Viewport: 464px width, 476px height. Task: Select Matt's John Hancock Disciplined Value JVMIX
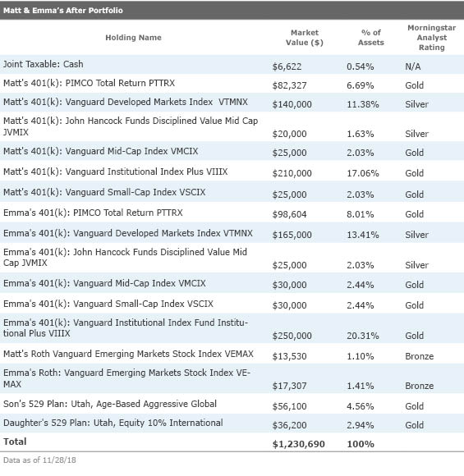[x=232, y=126]
